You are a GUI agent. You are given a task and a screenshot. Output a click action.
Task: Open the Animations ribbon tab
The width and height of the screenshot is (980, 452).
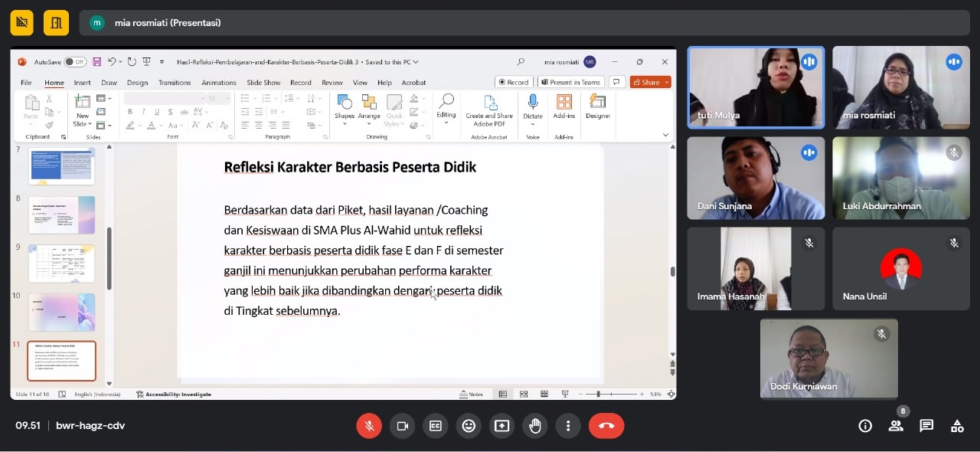point(219,83)
